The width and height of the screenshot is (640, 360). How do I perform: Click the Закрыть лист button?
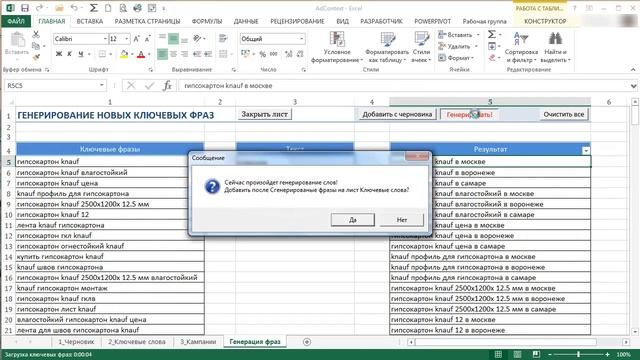tap(264, 114)
